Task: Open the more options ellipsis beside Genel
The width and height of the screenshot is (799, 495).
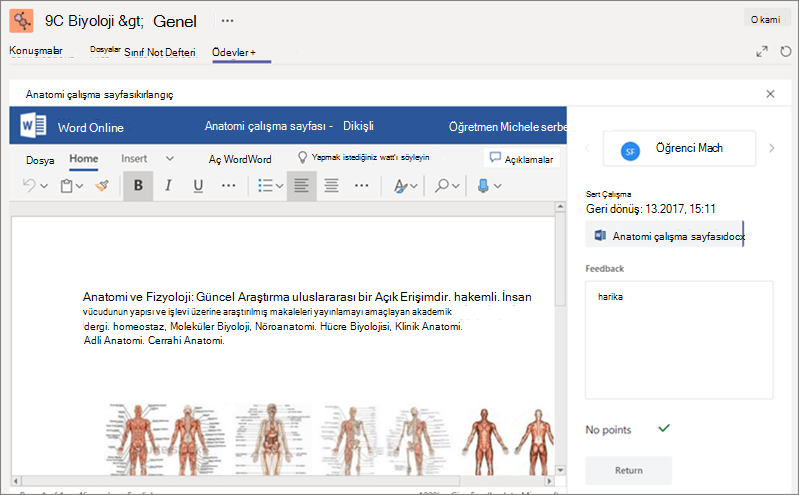Action: tap(227, 21)
